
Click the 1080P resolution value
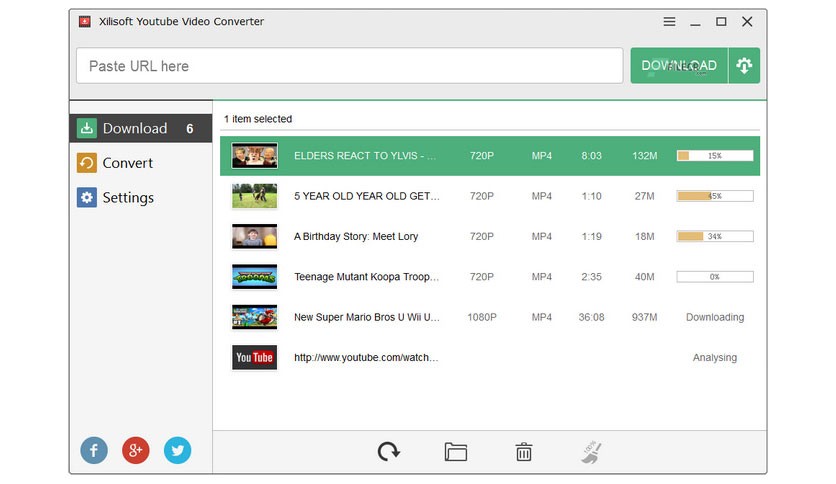pyautogui.click(x=482, y=317)
